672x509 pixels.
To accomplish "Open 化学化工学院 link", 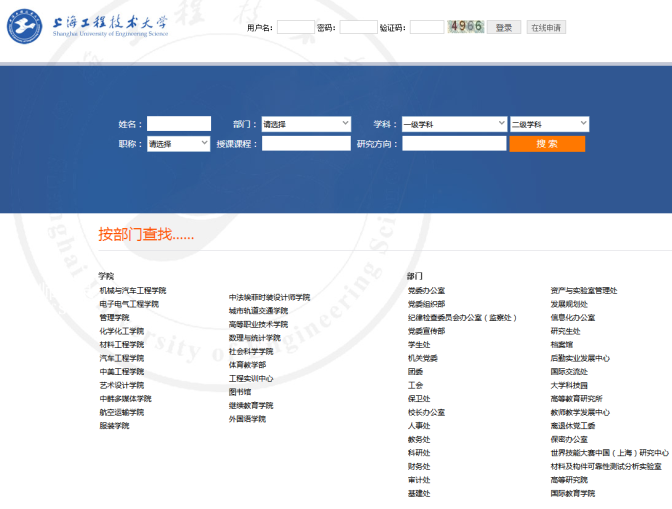I will [x=122, y=331].
